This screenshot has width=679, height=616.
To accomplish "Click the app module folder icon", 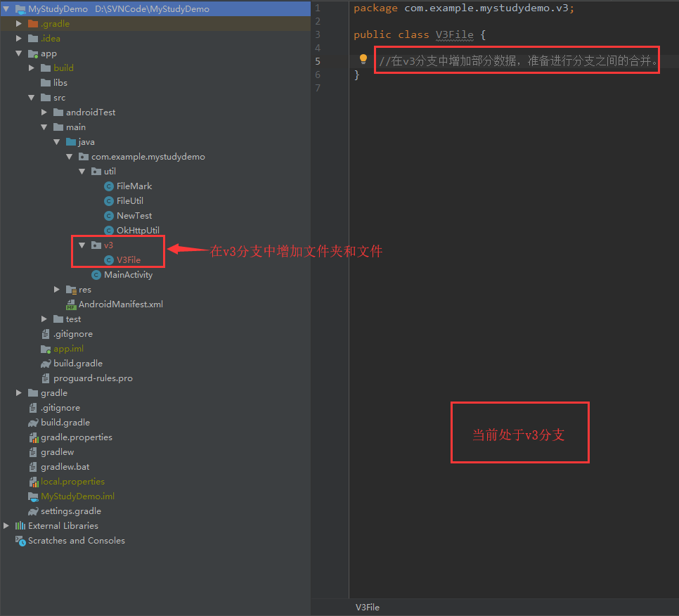I will click(33, 53).
